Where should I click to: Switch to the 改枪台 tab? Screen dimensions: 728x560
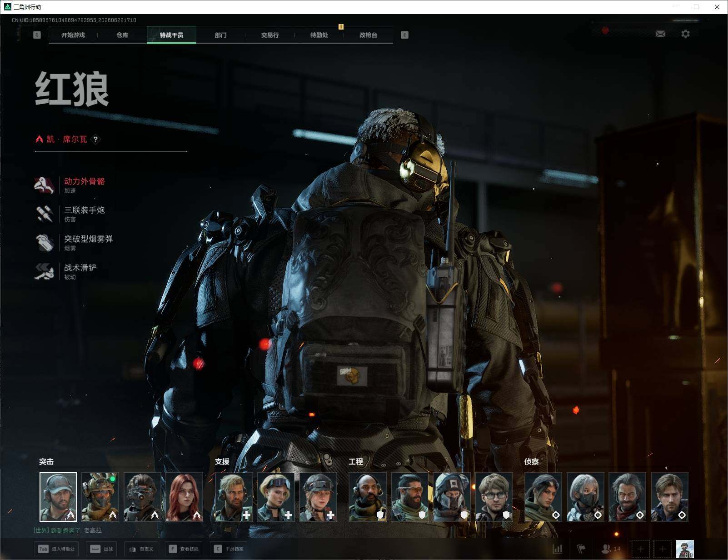coord(368,35)
